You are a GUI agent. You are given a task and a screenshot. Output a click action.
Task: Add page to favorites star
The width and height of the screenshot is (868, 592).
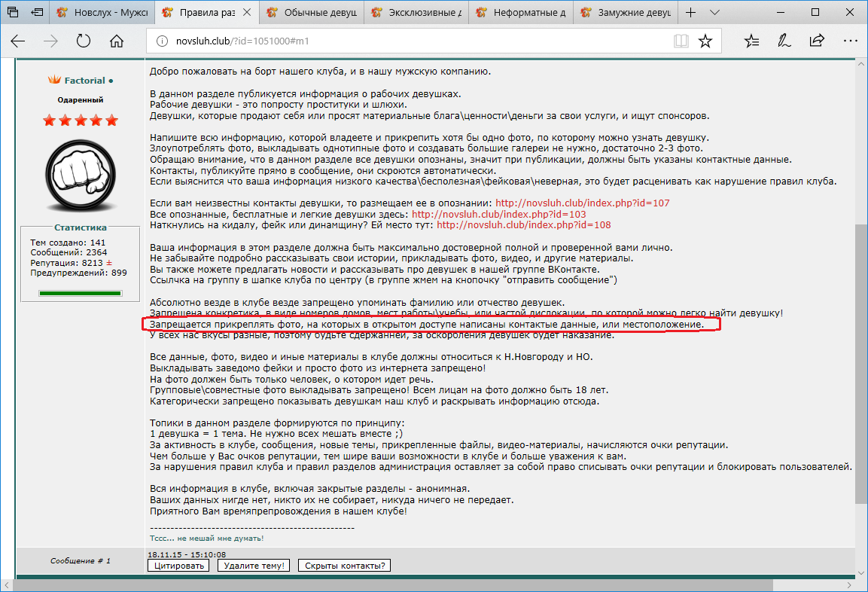(x=705, y=41)
